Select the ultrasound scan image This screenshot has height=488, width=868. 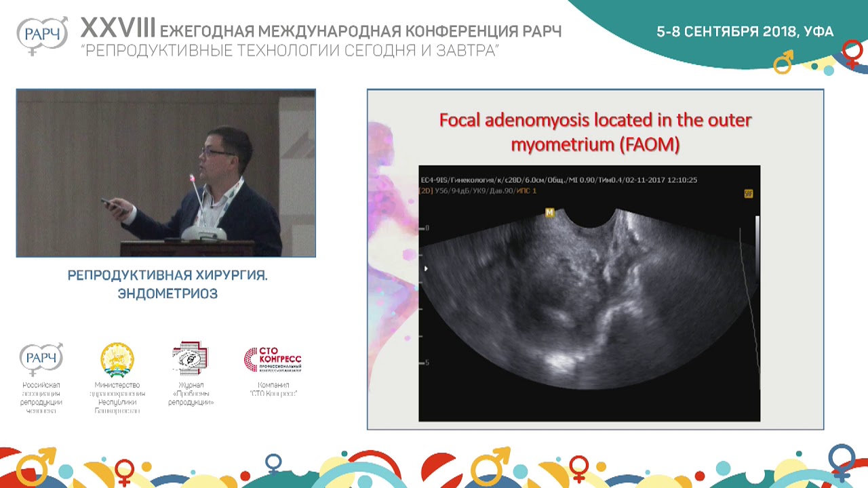pos(589,293)
